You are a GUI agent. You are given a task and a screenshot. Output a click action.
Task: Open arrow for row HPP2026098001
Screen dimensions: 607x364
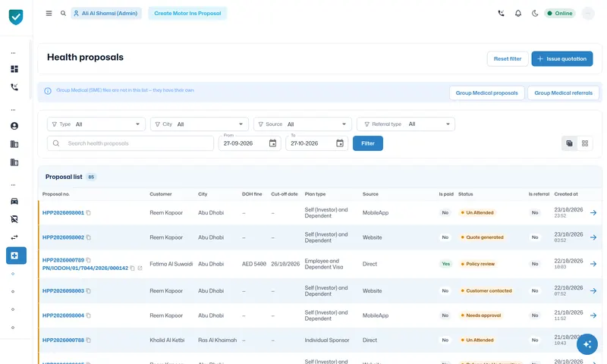click(593, 213)
